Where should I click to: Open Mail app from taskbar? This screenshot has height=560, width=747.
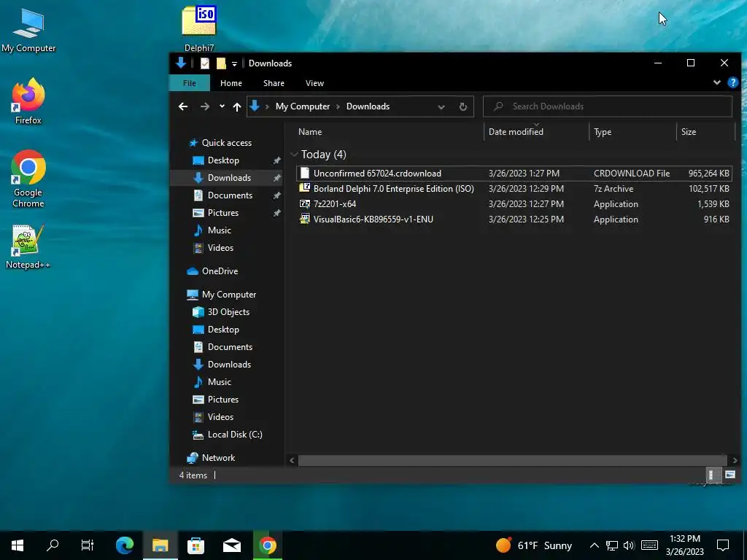(232, 545)
